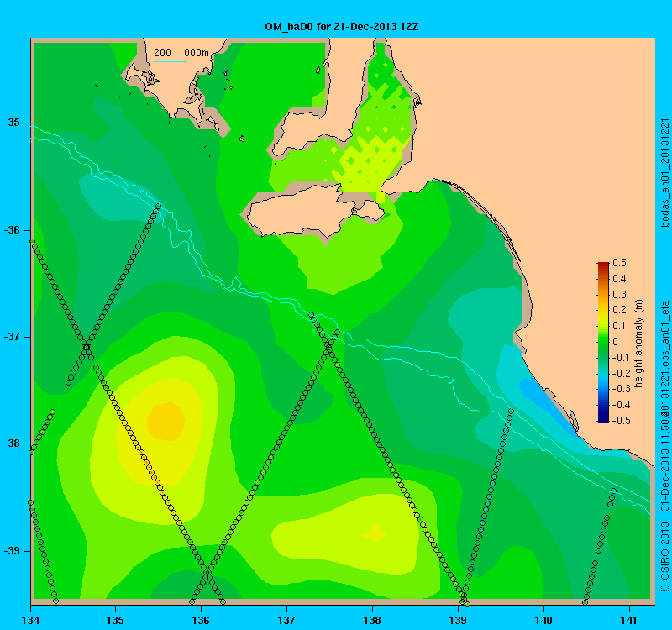Click the small yellow anomaly peak near 138, -38.8
This screenshot has width=672, height=630.
(x=375, y=533)
